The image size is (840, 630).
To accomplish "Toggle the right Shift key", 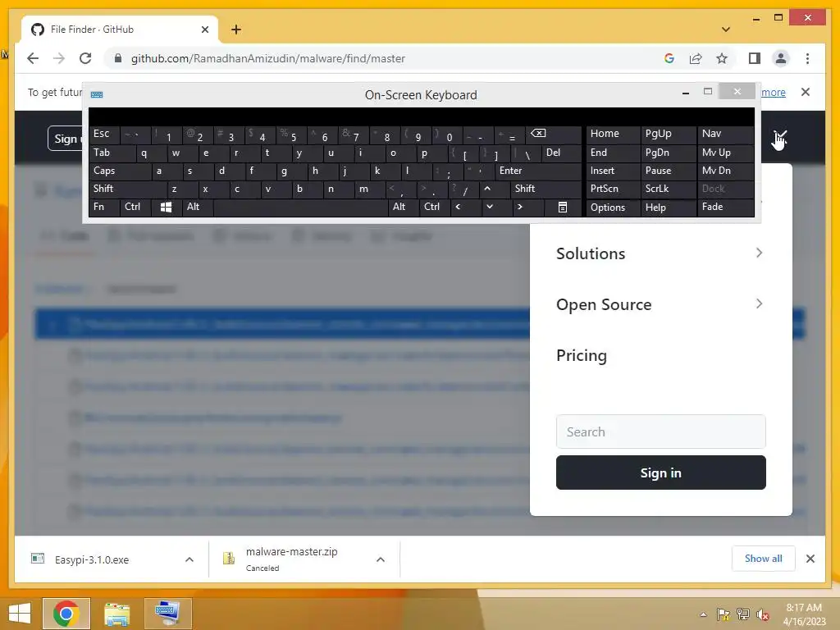I will pyautogui.click(x=546, y=189).
